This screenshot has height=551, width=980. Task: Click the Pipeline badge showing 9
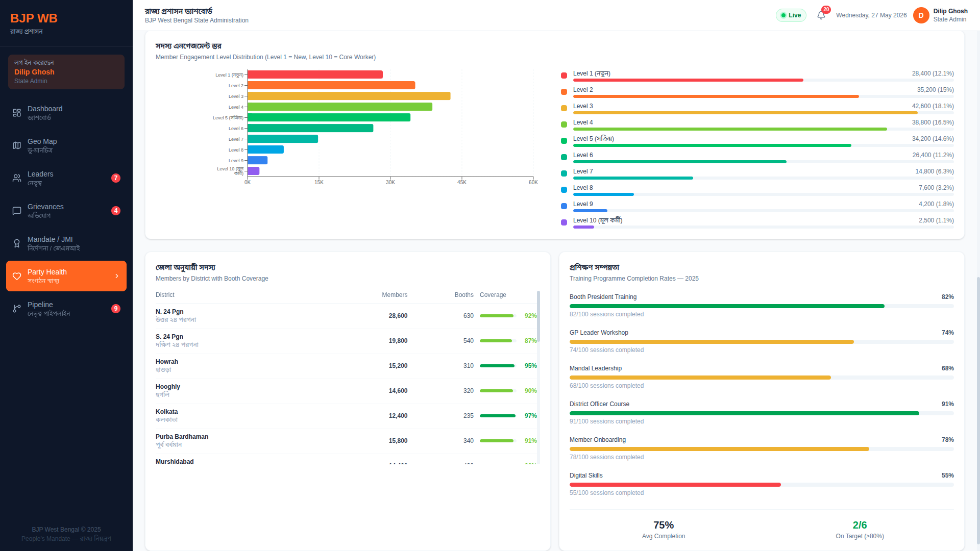[x=116, y=309]
